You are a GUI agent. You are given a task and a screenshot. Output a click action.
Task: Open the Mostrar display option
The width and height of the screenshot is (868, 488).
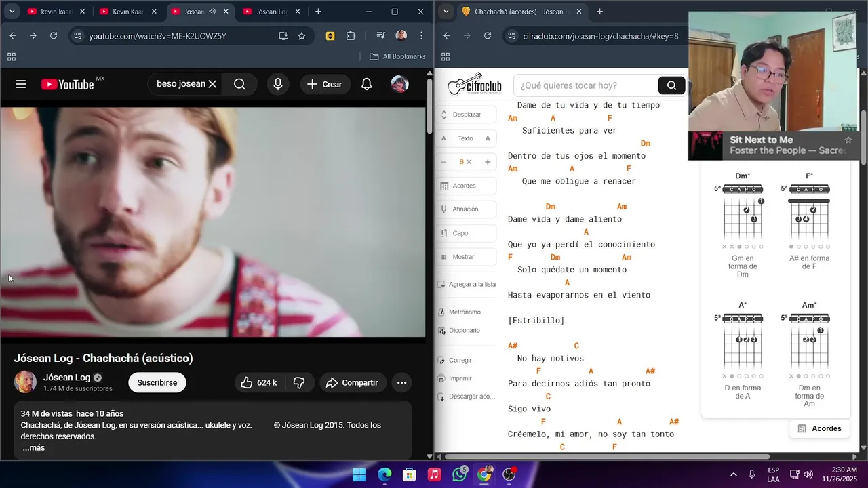tap(465, 257)
